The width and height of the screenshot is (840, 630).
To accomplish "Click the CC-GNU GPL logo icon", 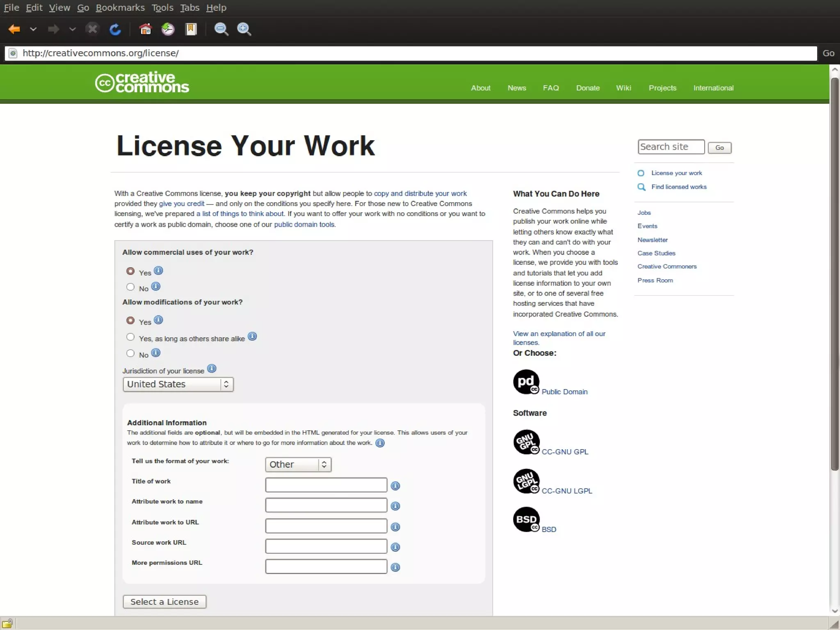I will click(x=526, y=441).
